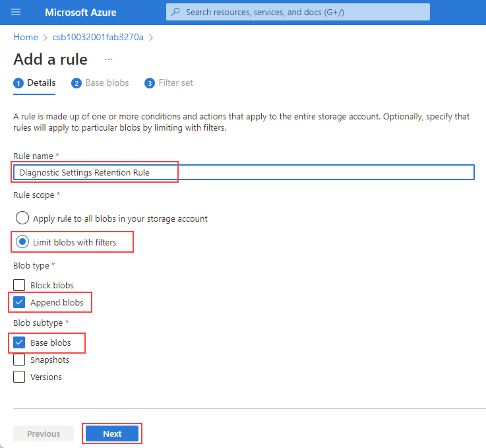Image resolution: width=486 pixels, height=448 pixels.
Task: Click the step 1 Details circle icon
Action: point(18,83)
